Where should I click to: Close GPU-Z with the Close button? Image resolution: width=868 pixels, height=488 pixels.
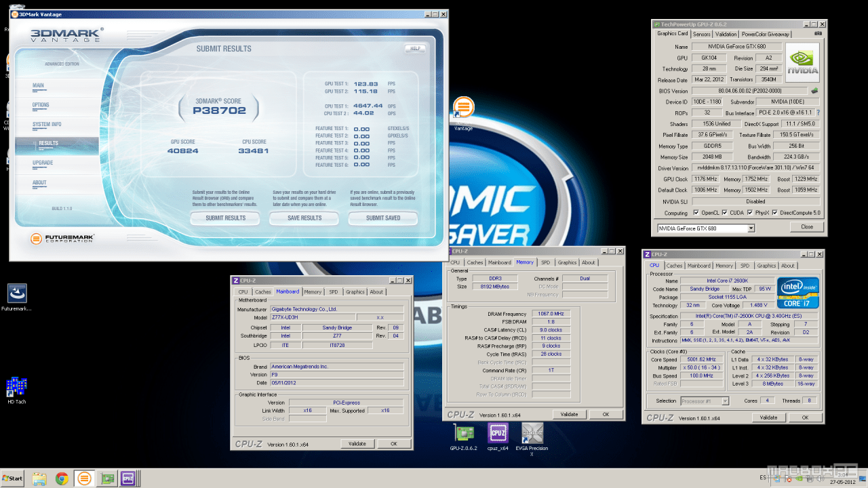point(807,227)
